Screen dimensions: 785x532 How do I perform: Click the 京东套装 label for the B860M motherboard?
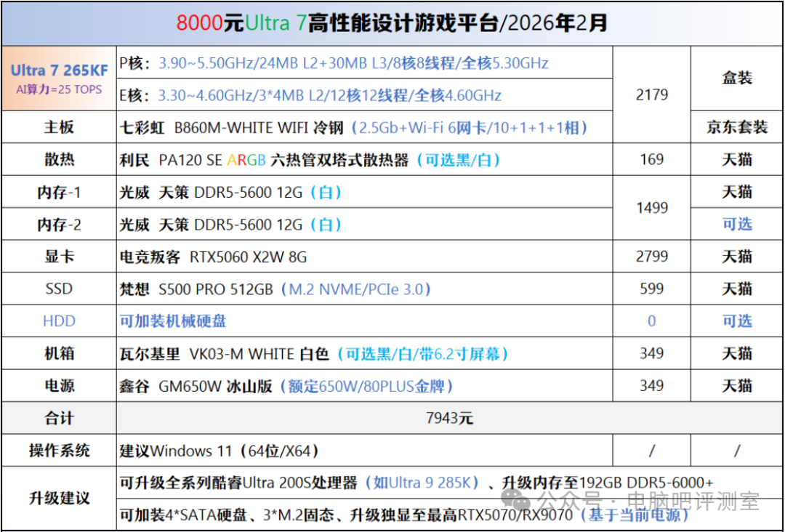coord(738,128)
